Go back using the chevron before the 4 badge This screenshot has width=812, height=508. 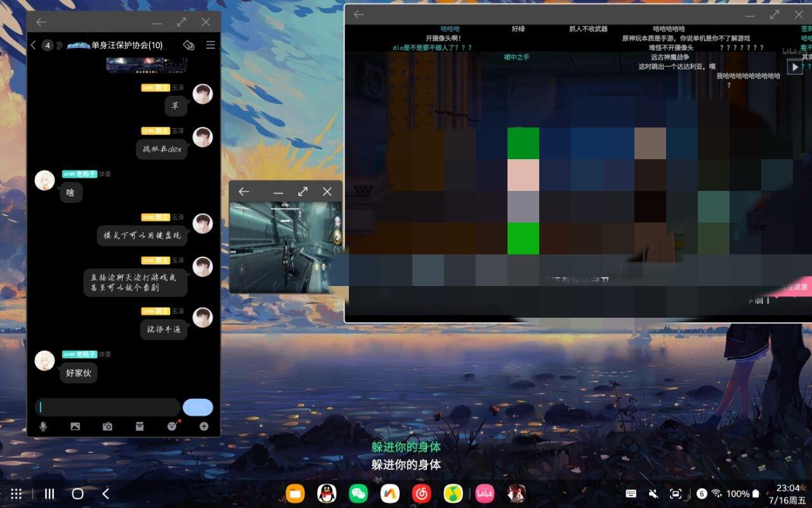[x=34, y=45]
